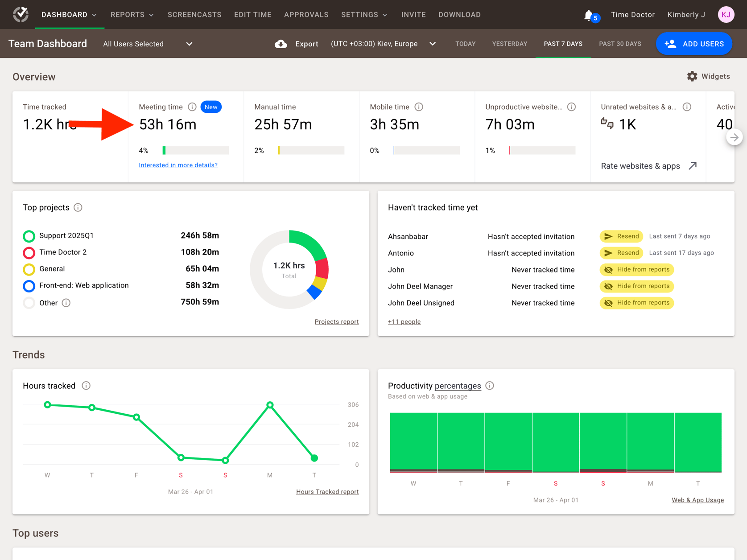The width and height of the screenshot is (747, 560).
Task: Click the KJ user avatar
Action: 726,15
